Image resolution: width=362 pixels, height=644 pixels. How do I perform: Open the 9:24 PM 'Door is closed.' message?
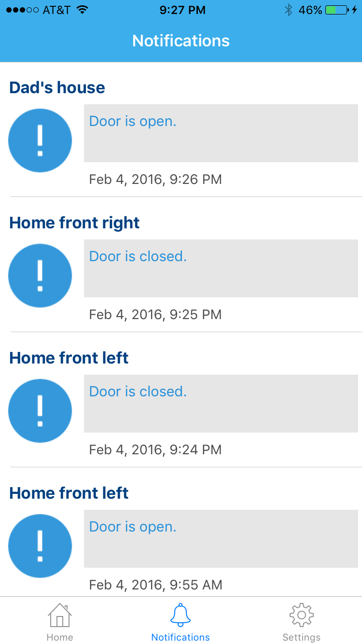pyautogui.click(x=221, y=403)
